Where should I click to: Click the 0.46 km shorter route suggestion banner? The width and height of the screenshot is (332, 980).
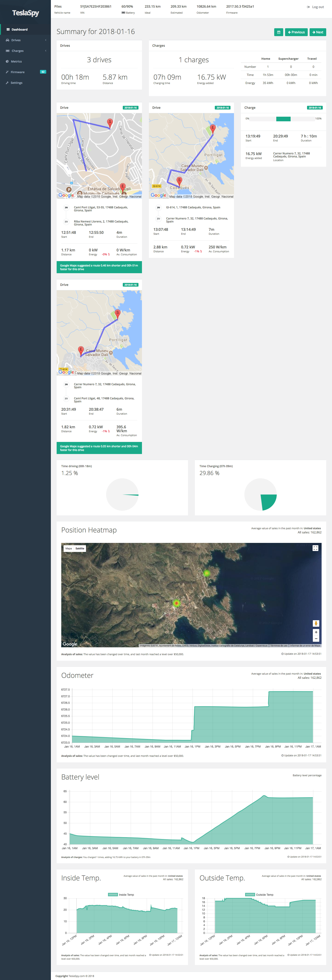(x=99, y=267)
